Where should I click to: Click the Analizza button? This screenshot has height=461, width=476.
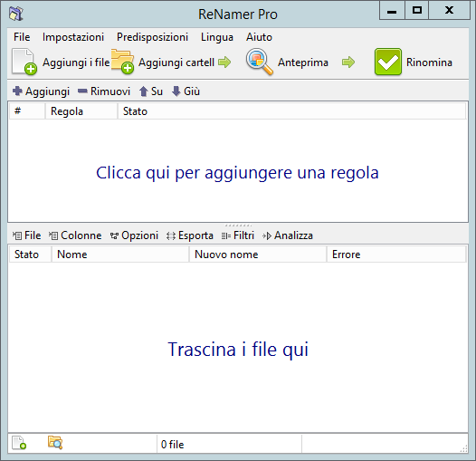click(x=288, y=235)
